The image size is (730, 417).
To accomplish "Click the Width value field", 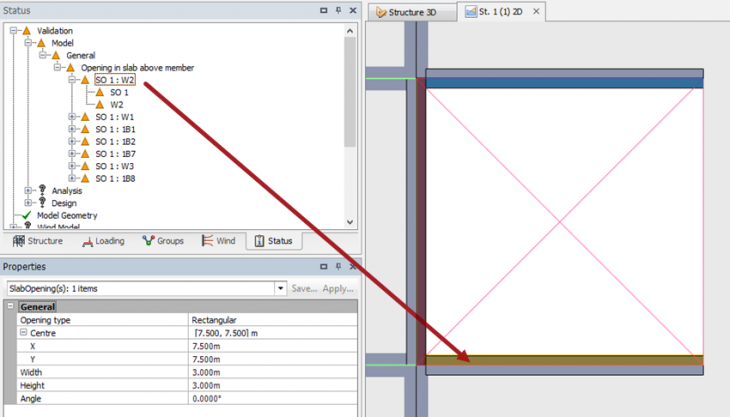I will 270,371.
